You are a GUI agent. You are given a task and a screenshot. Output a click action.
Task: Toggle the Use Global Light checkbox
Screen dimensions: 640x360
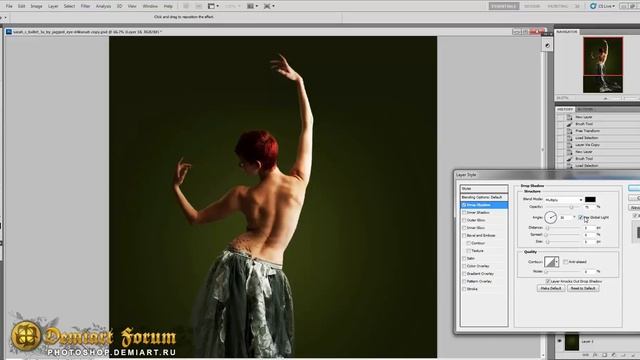tap(580, 218)
